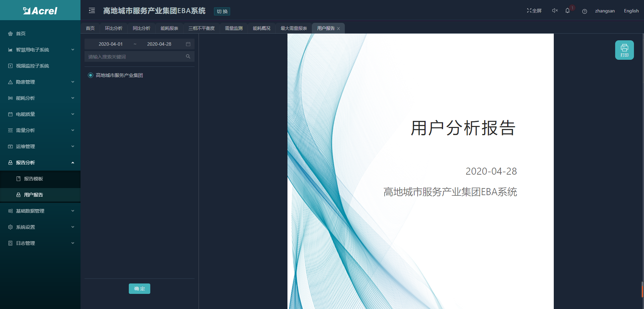The height and width of the screenshot is (309, 644).
Task: Mute sounds with the speaker icon
Action: click(x=554, y=10)
